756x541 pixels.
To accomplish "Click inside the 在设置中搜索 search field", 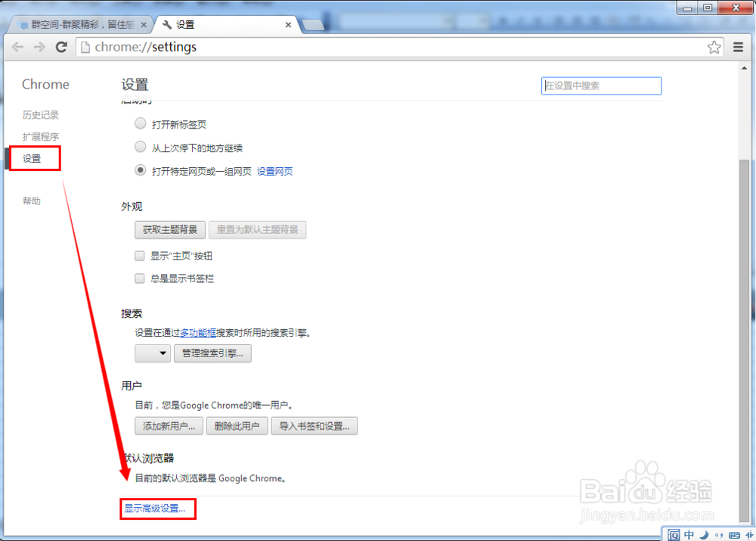I will (x=601, y=86).
